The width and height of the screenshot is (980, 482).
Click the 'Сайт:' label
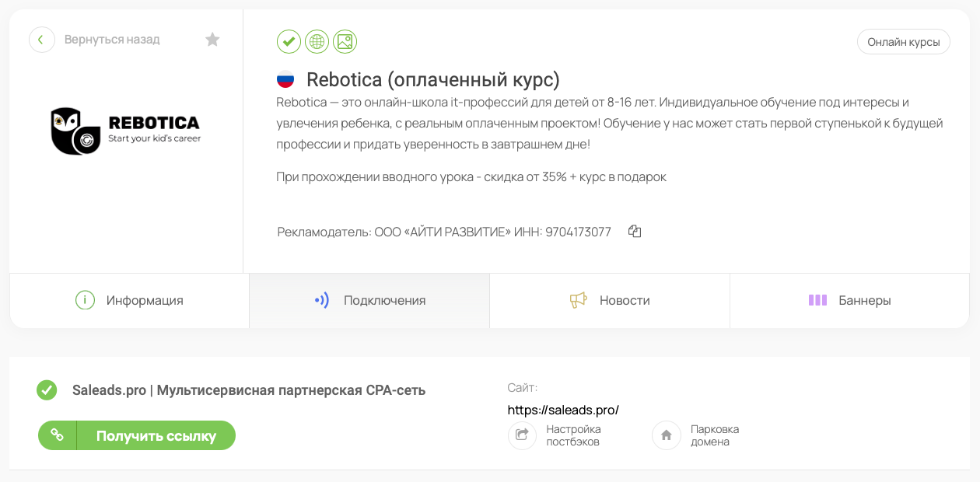[x=523, y=387]
